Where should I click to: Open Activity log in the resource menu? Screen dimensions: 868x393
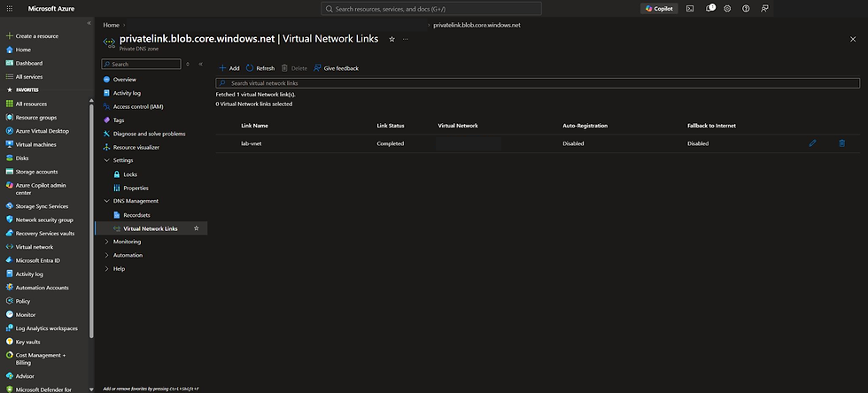tap(122, 93)
